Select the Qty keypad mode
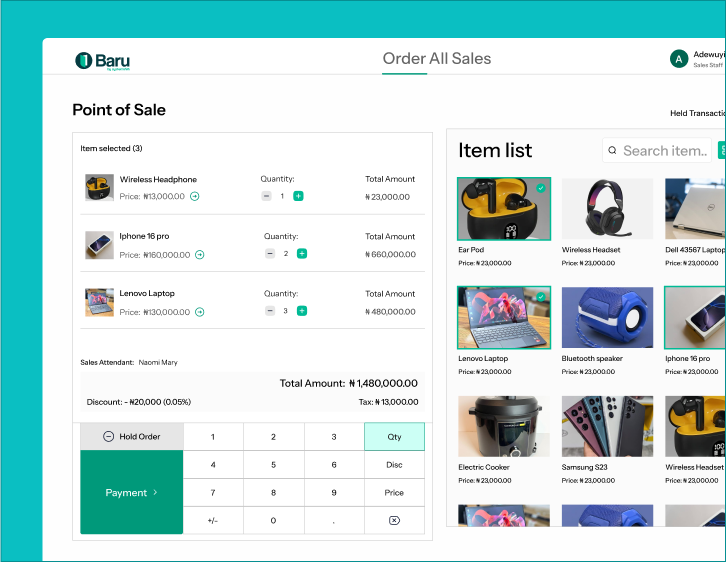 point(394,437)
